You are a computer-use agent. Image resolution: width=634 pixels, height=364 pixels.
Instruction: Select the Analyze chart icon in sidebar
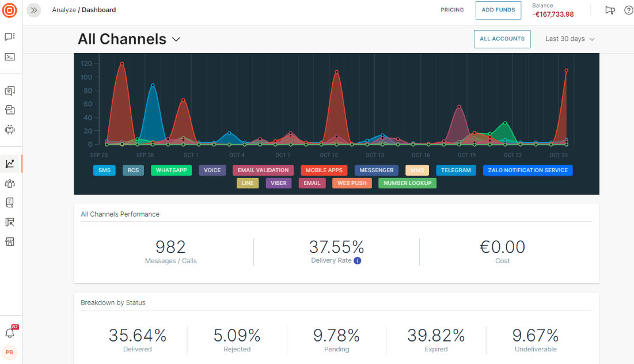pyautogui.click(x=10, y=164)
